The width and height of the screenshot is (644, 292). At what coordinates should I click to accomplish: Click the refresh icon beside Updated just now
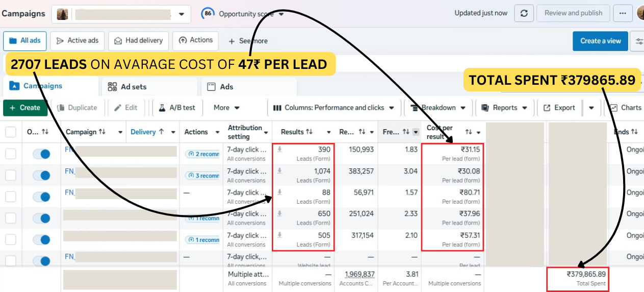[524, 13]
